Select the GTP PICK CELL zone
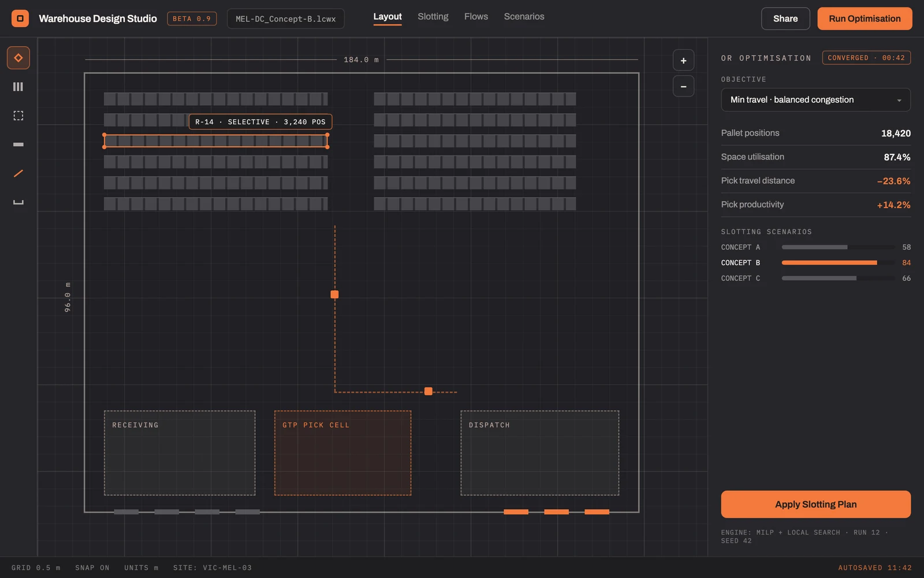Viewport: 924px width, 578px height. (342, 453)
